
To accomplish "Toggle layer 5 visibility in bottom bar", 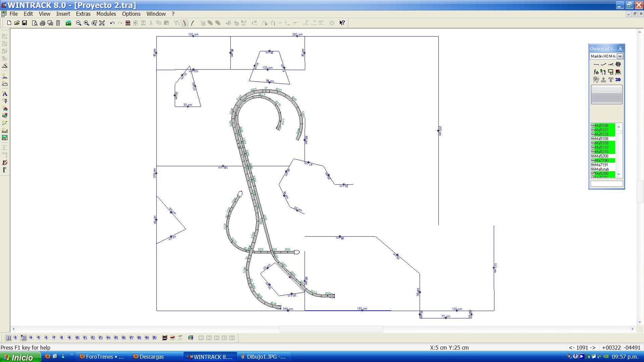I will (x=38, y=338).
